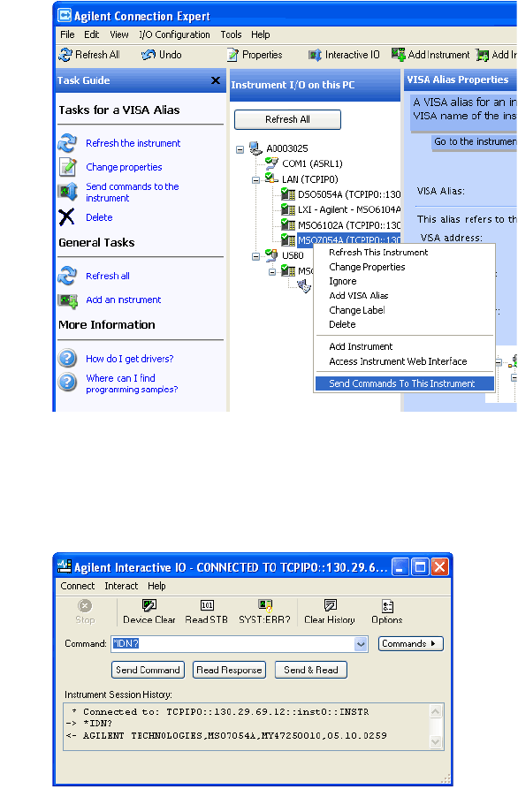Choose Send Commands To This Instrument
Viewport: 518px width, 812px height.
[x=404, y=383]
